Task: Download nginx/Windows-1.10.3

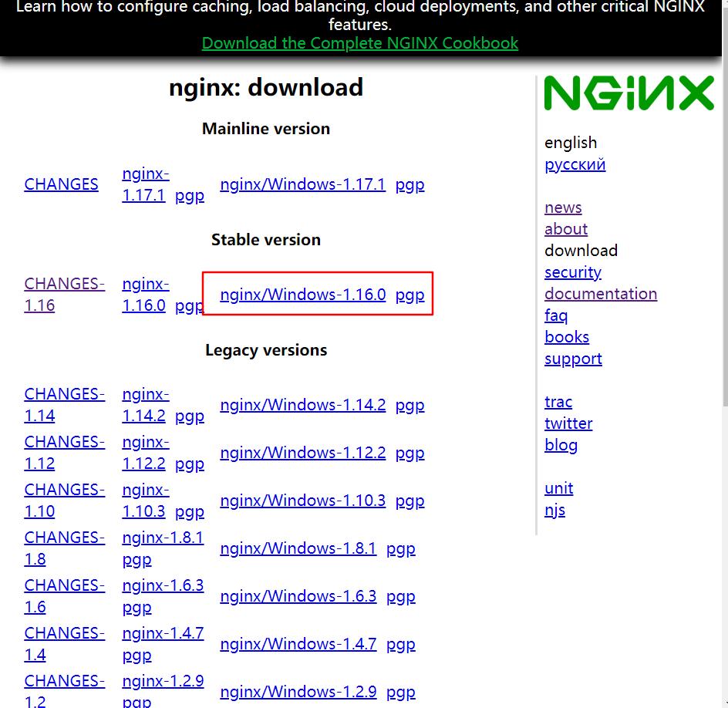Action: pyautogui.click(x=303, y=501)
